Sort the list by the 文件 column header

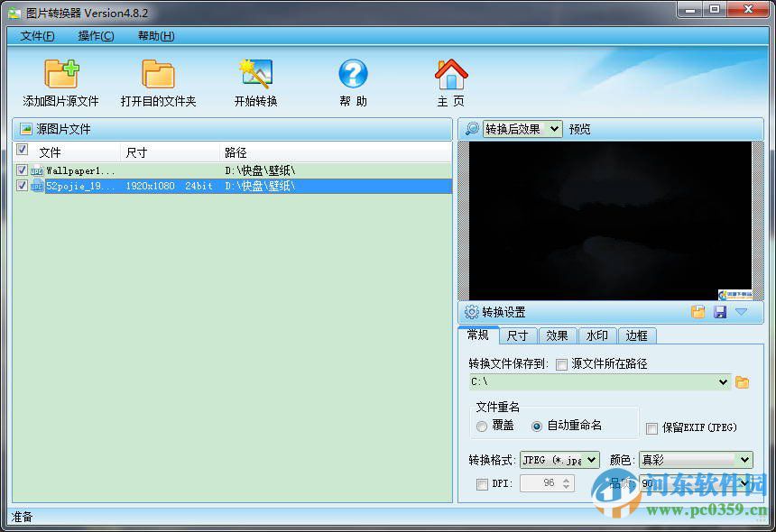click(74, 152)
